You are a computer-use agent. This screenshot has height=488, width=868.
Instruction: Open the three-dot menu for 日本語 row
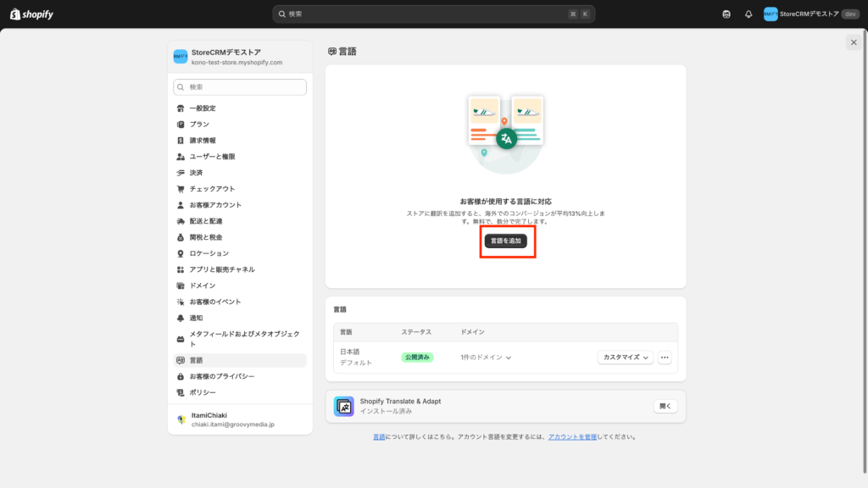pyautogui.click(x=665, y=358)
